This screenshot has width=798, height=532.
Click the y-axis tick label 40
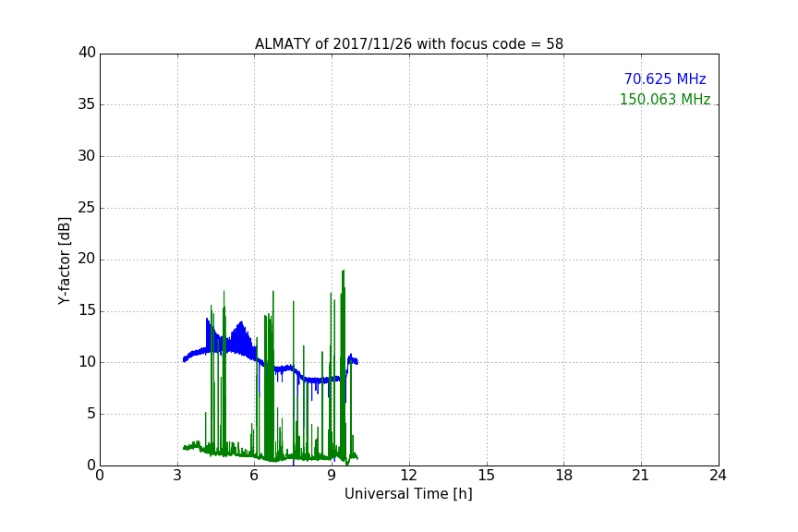pyautogui.click(x=87, y=53)
